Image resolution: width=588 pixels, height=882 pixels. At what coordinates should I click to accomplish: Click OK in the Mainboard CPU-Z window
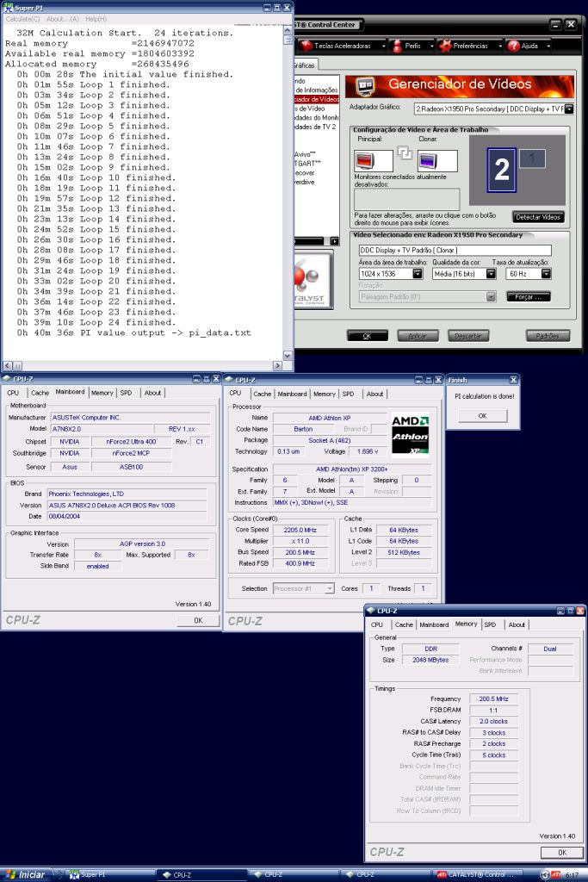tap(198, 620)
